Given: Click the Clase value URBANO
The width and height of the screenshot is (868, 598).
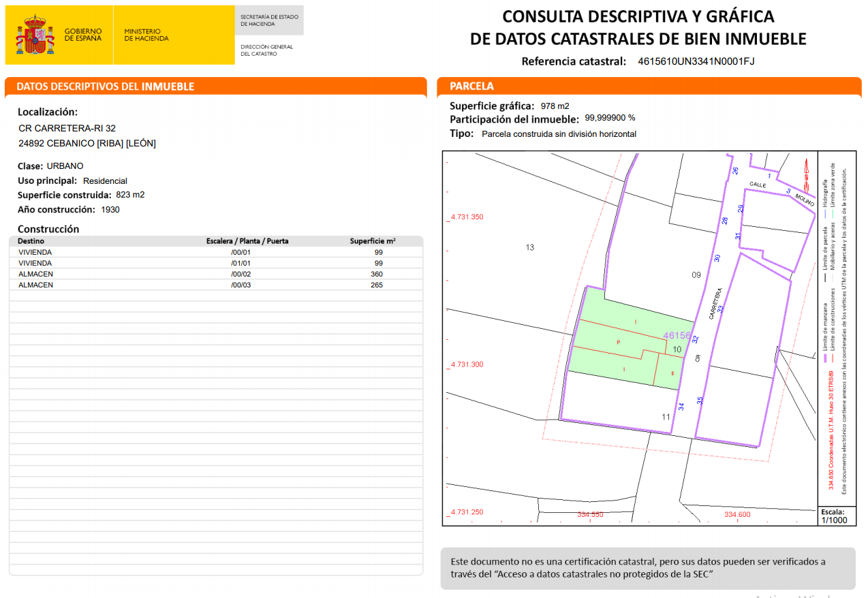Looking at the screenshot, I should click(65, 166).
